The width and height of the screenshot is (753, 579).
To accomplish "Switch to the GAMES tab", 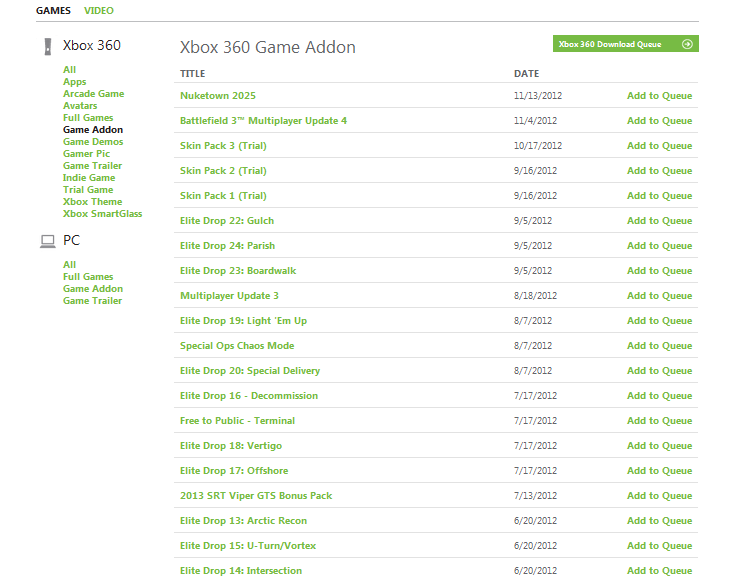I will pyautogui.click(x=53, y=11).
